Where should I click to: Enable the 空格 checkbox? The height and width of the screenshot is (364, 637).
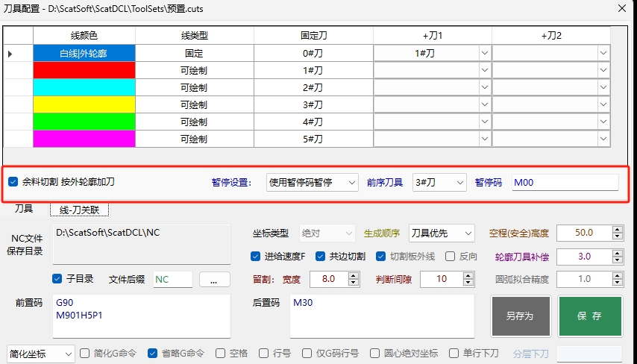[220, 353]
